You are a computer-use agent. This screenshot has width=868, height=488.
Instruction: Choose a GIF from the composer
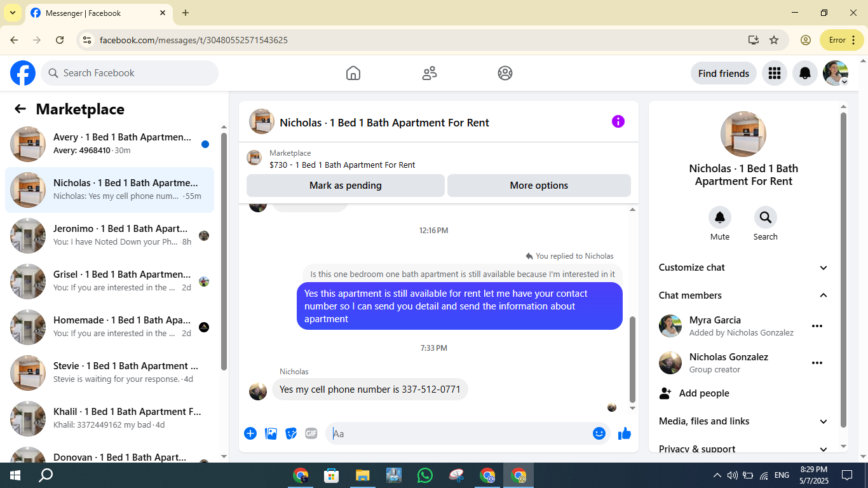pos(311,433)
